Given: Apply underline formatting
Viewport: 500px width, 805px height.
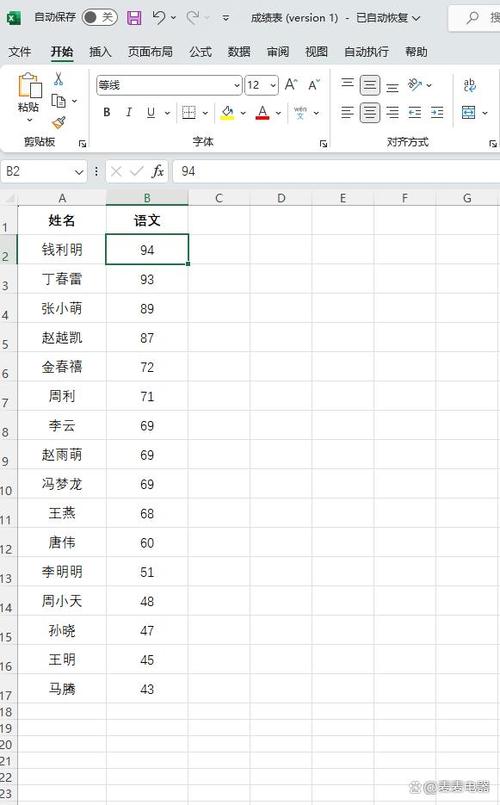Looking at the screenshot, I should point(150,112).
